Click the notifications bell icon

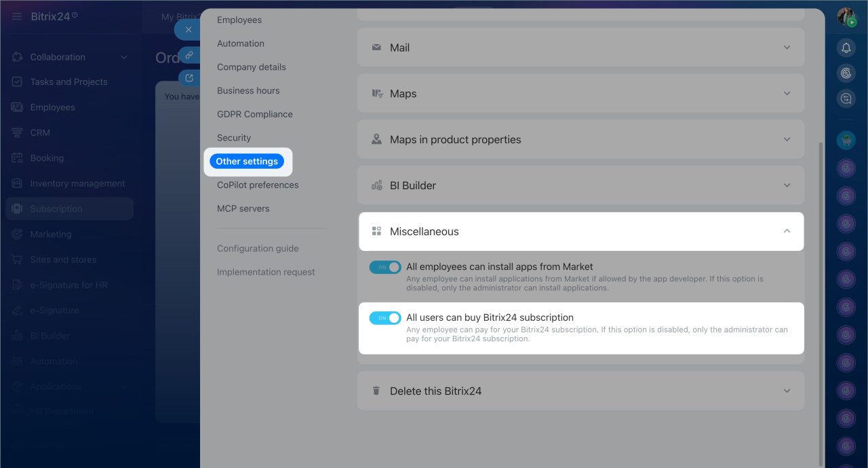pyautogui.click(x=846, y=47)
